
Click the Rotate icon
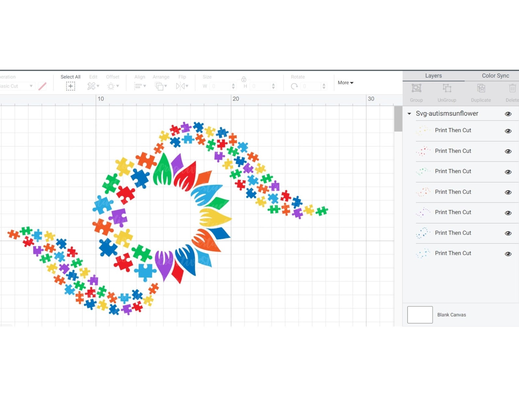pos(294,86)
